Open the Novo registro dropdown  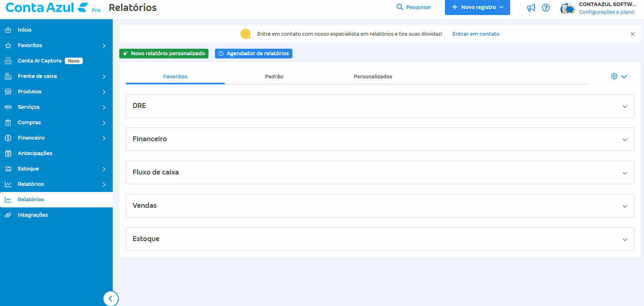(477, 7)
